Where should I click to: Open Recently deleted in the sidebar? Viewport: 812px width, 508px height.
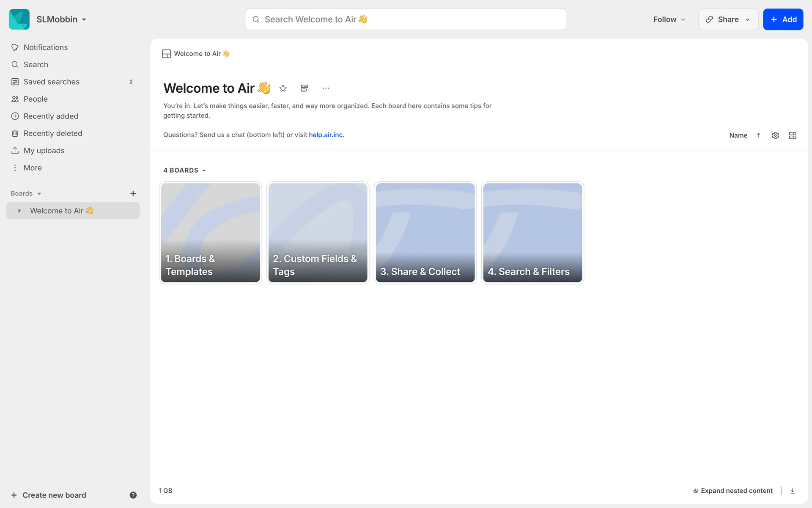click(x=53, y=133)
